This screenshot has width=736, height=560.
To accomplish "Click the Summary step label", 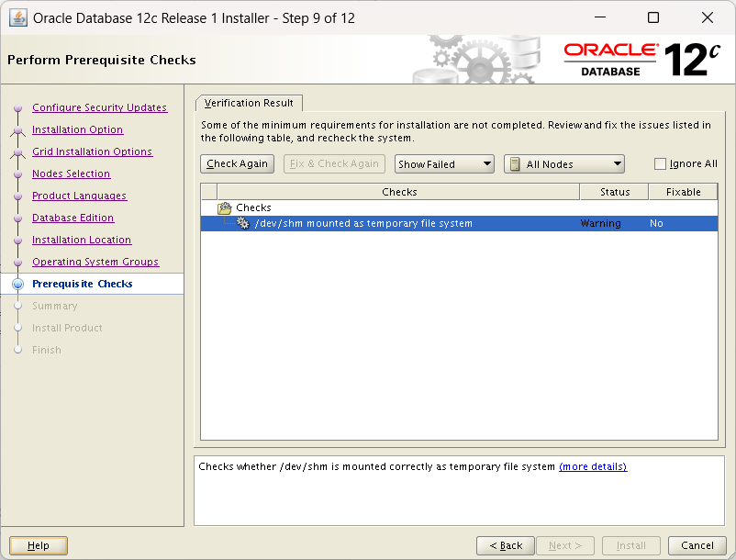I will [x=54, y=306].
